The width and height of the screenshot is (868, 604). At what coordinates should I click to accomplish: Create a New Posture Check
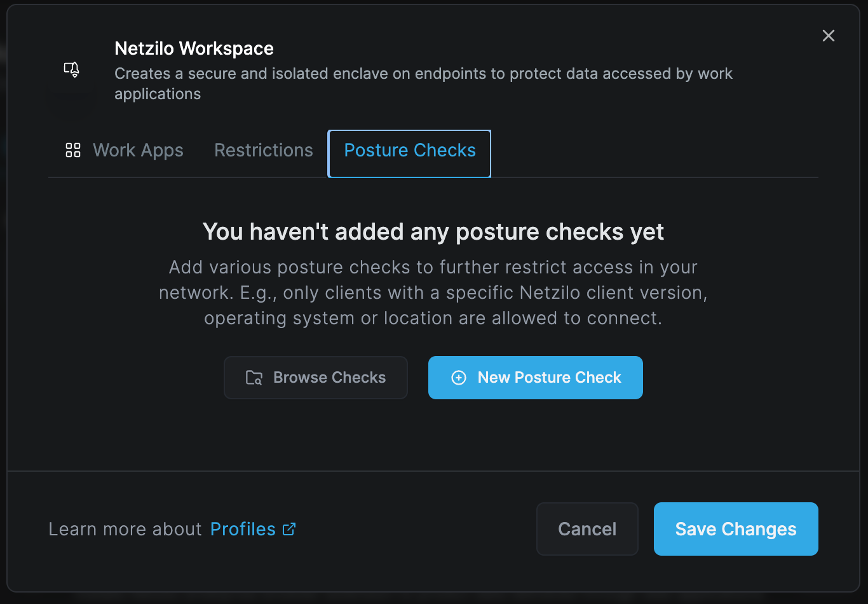click(536, 378)
